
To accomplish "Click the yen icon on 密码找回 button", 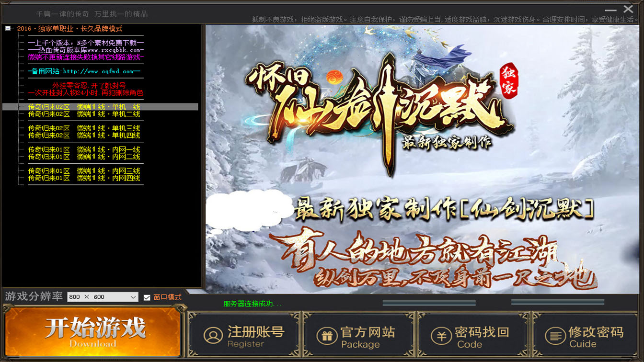I will pyautogui.click(x=440, y=336).
